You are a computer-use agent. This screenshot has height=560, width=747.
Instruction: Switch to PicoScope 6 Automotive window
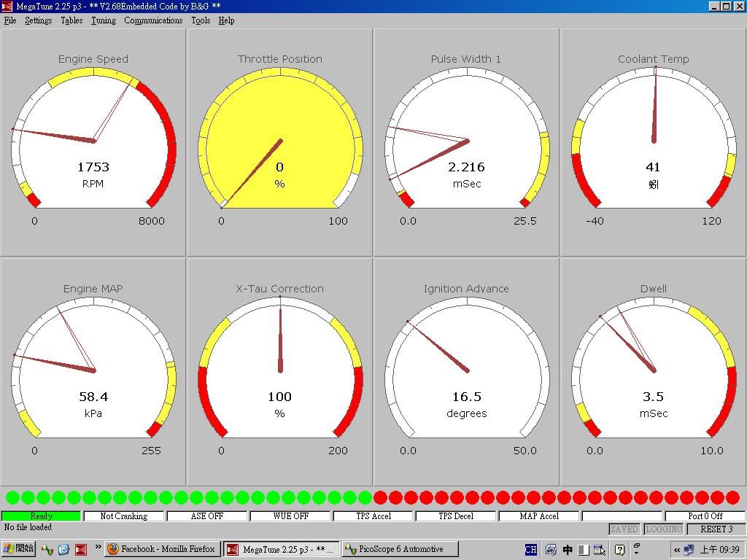pos(400,549)
